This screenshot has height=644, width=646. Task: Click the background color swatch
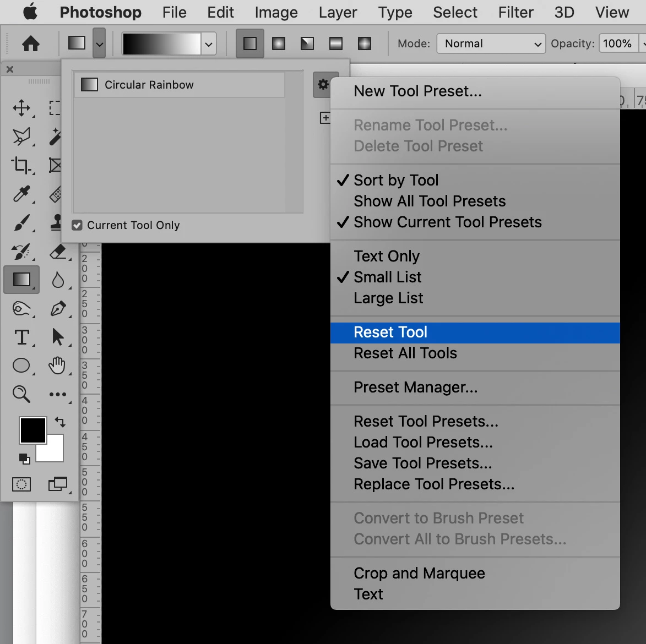click(x=55, y=452)
